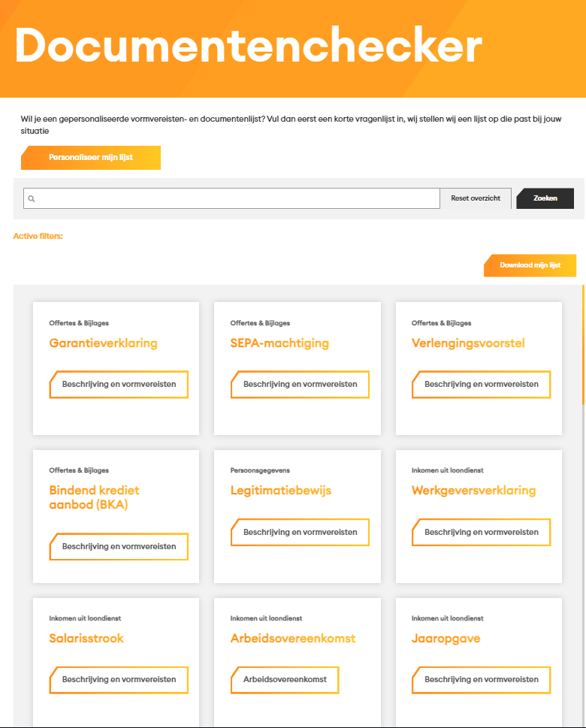Screen dimensions: 586x728
Task: Open Werkgeversverklaring Beschrijving en vormvereisten
Action: click(481, 532)
